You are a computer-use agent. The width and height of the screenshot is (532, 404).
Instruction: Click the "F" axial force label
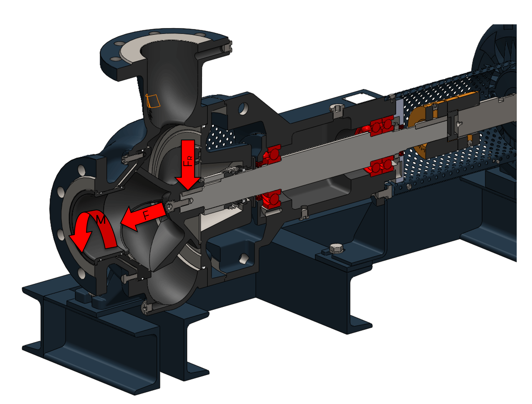click(146, 215)
